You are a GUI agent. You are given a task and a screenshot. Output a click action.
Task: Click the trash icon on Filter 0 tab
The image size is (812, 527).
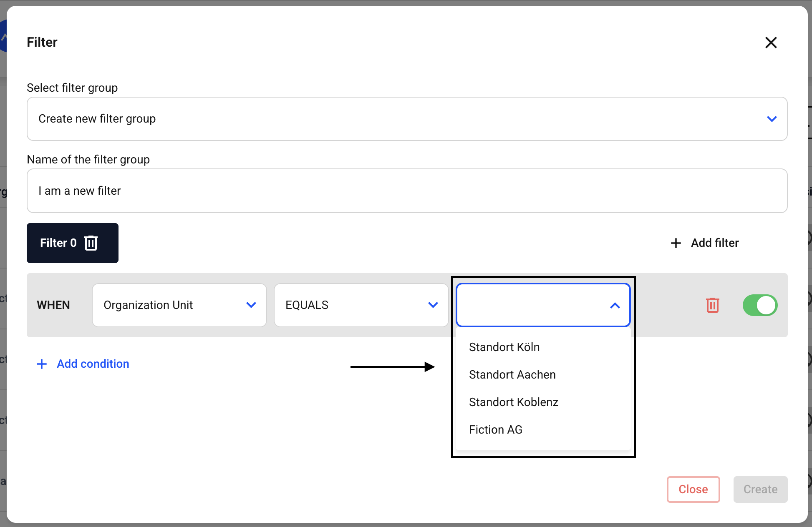point(91,243)
